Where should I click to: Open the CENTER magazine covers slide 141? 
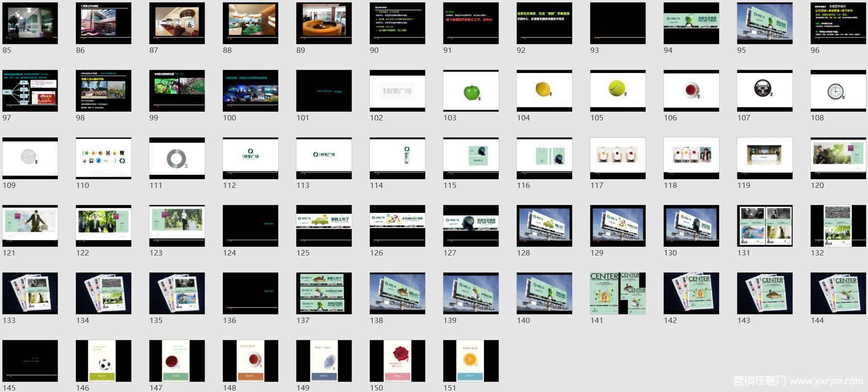click(x=618, y=294)
